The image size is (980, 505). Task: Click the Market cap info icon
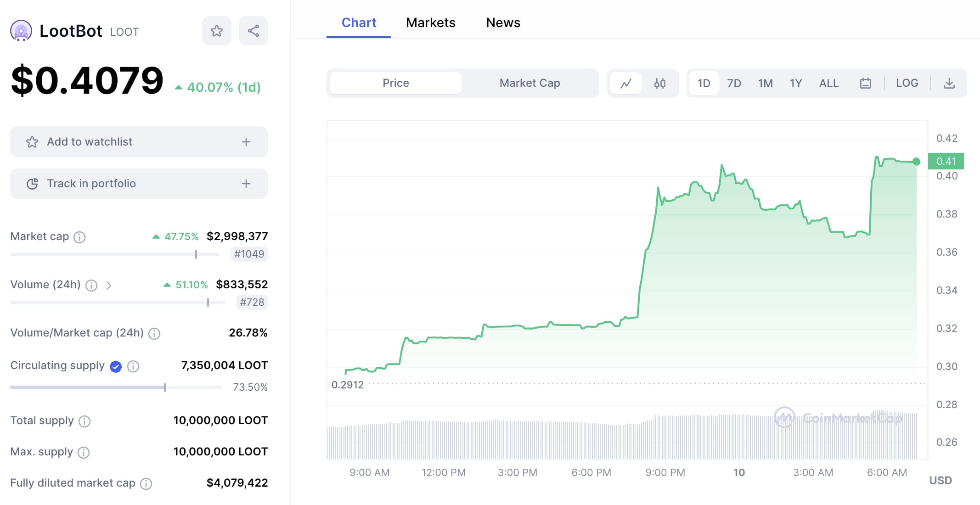click(80, 237)
